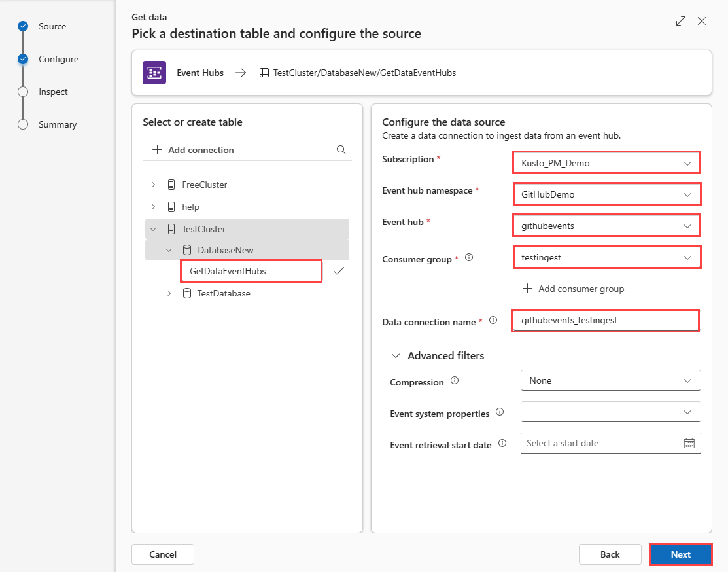728x572 pixels.
Task: Open the Summary step
Action: (57, 125)
